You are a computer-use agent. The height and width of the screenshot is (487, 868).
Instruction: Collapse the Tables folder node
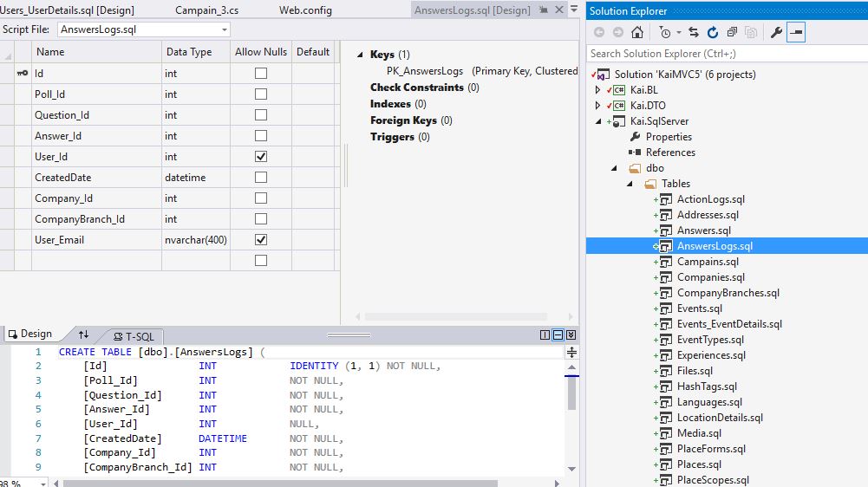(x=630, y=184)
